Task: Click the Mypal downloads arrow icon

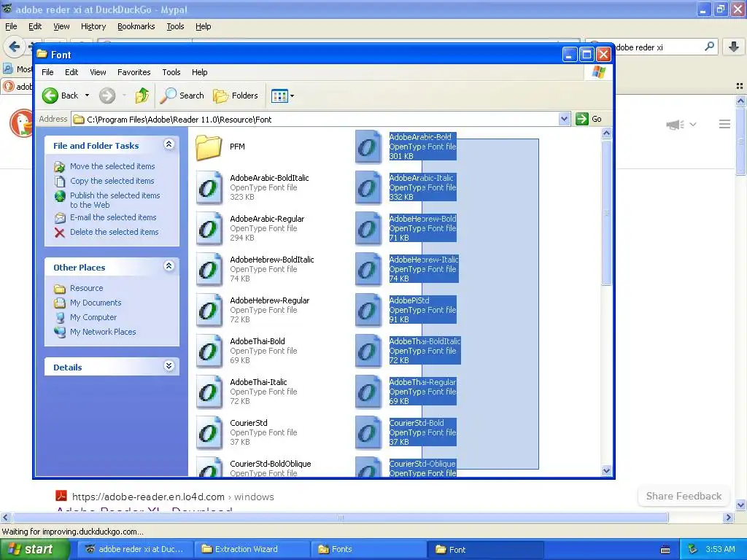Action: [x=734, y=47]
